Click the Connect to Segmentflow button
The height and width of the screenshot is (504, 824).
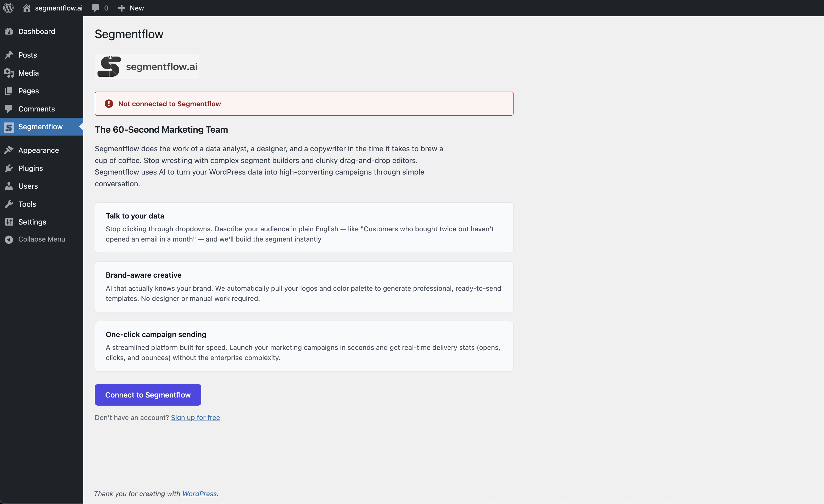point(148,395)
